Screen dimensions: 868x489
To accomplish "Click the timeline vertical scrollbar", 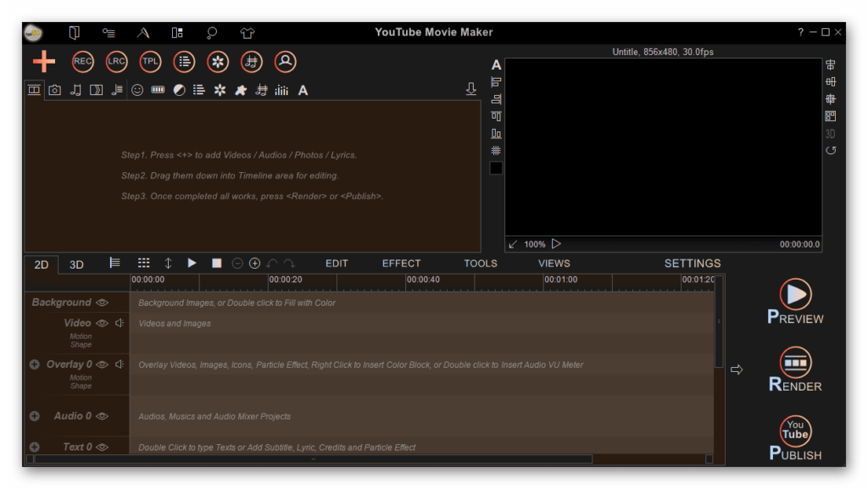I will (719, 321).
